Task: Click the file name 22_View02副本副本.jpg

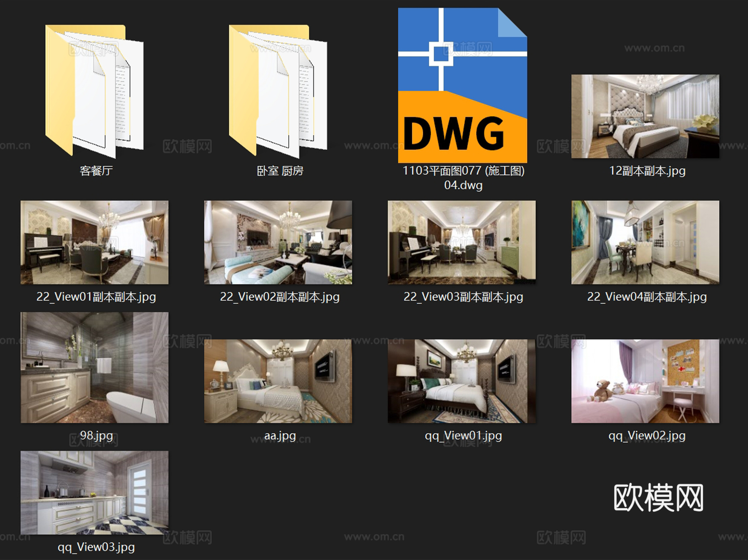Action: pos(280,297)
